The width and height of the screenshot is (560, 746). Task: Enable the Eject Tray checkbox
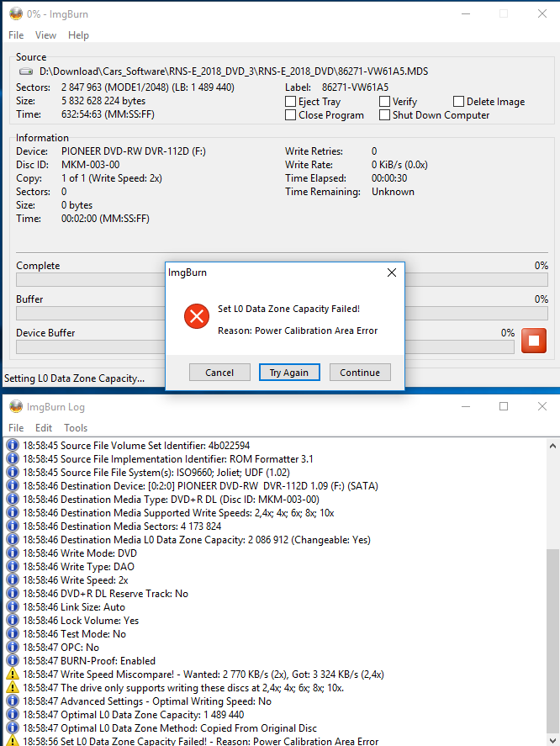pyautogui.click(x=290, y=101)
